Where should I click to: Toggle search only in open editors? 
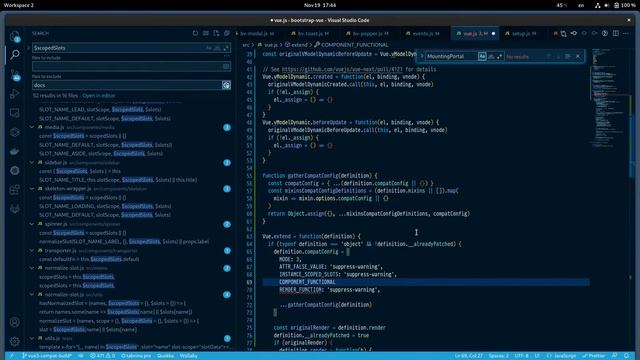(226, 67)
